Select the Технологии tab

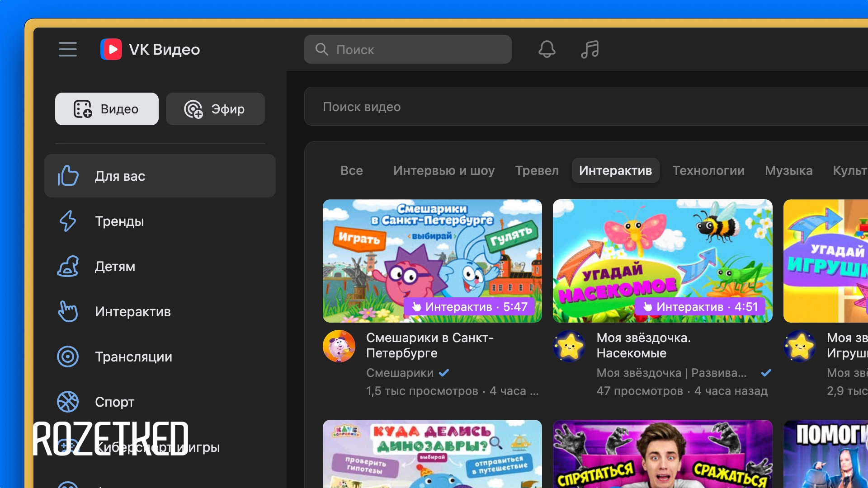pyautogui.click(x=708, y=170)
